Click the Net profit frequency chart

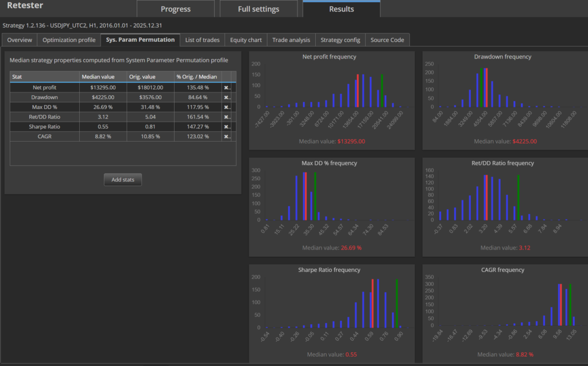(332, 100)
